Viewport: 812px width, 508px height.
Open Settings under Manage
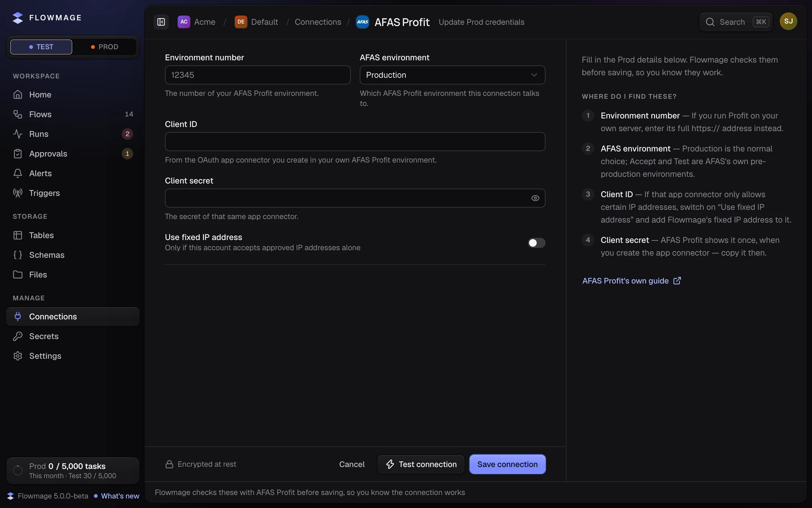(73, 356)
